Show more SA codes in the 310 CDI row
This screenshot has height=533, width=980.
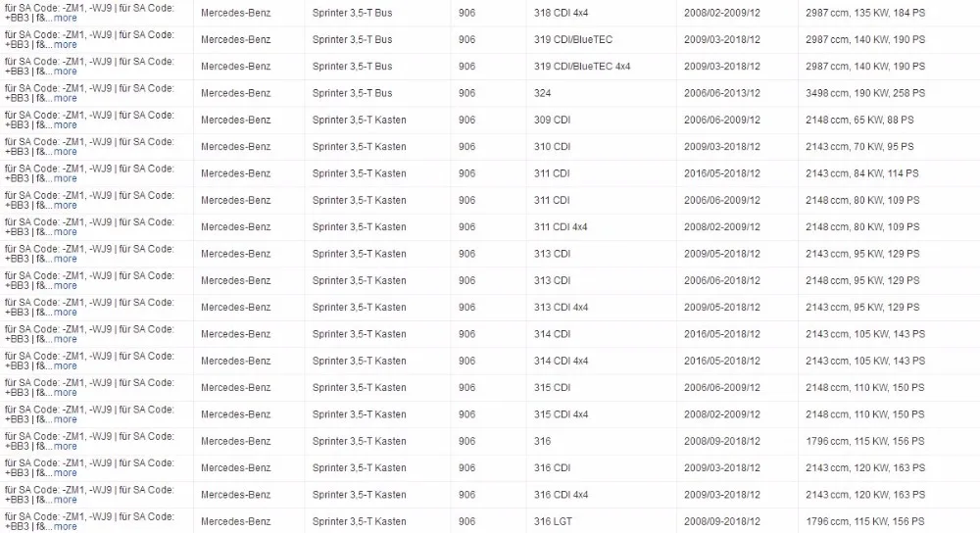pyautogui.click(x=65, y=152)
